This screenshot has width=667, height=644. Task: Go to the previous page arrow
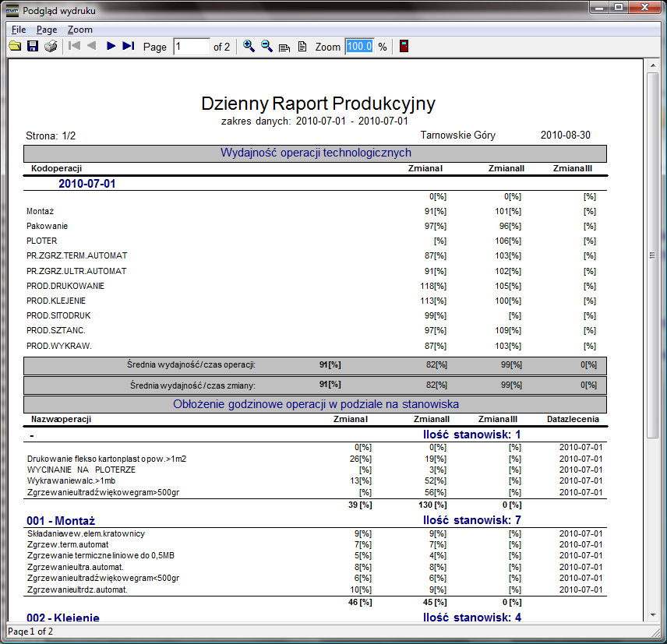pos(92,47)
